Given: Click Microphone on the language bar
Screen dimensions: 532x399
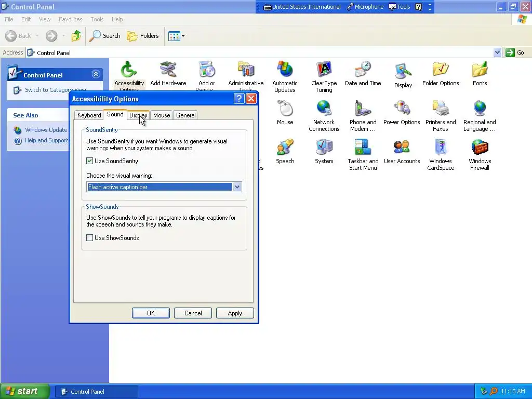Looking at the screenshot, I should pos(365,7).
